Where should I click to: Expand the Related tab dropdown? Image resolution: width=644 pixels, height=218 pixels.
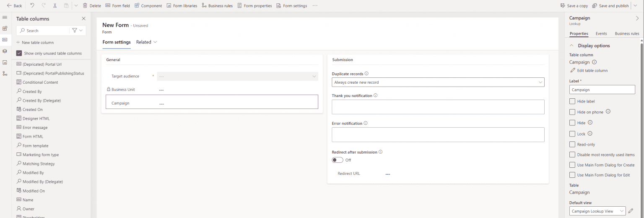(147, 42)
